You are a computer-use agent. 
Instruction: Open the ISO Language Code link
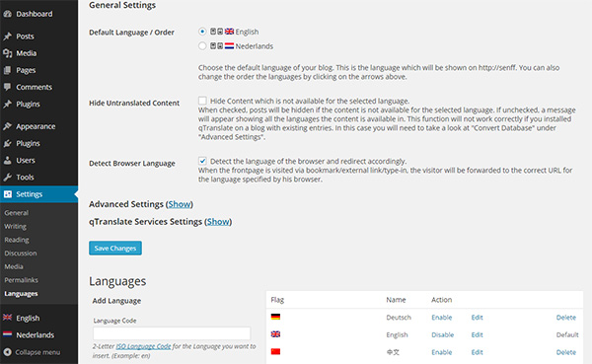click(x=143, y=346)
